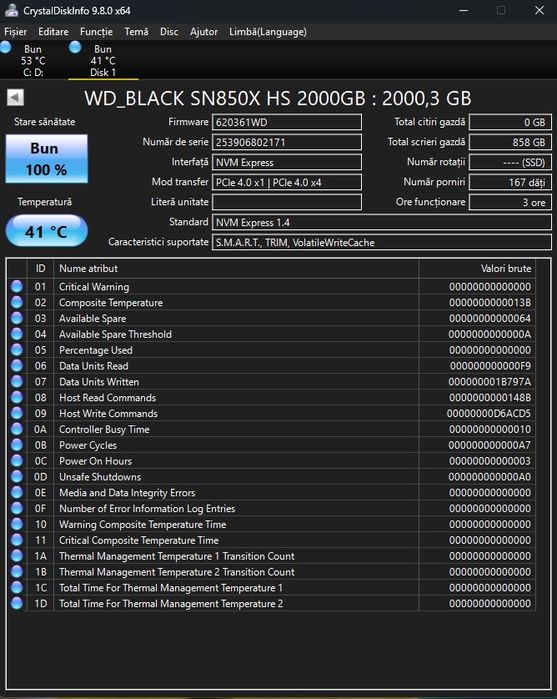Open the Disc menu
Image resolution: width=557 pixels, height=699 pixels.
[169, 32]
